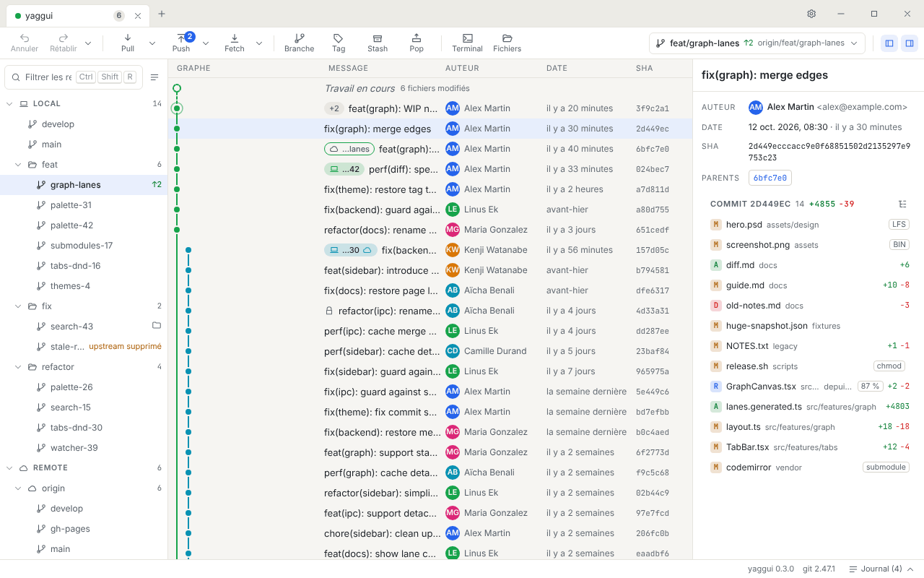Image resolution: width=924 pixels, height=578 pixels.
Task: Add a tag with the Tag tool
Action: (339, 43)
